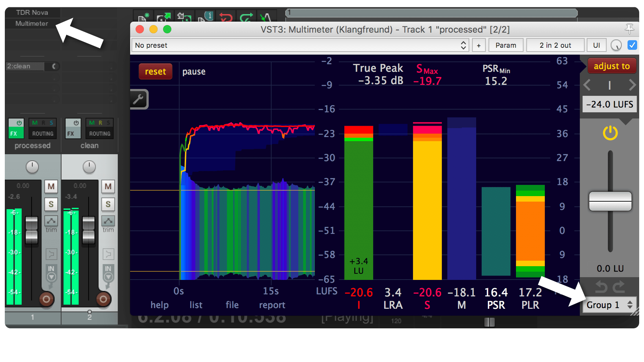Click the Multimeter gain fader handle
Image resolution: width=644 pixels, height=362 pixels.
pos(610,201)
